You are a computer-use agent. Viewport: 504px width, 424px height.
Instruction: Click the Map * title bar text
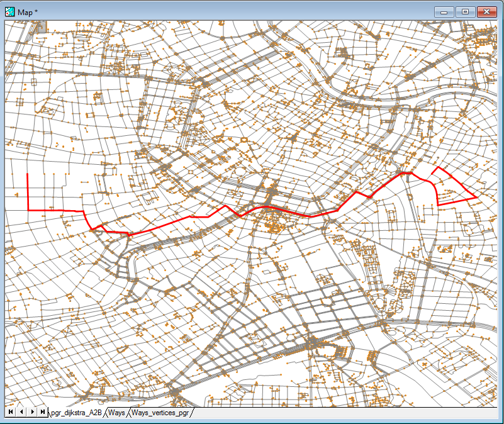pyautogui.click(x=28, y=12)
